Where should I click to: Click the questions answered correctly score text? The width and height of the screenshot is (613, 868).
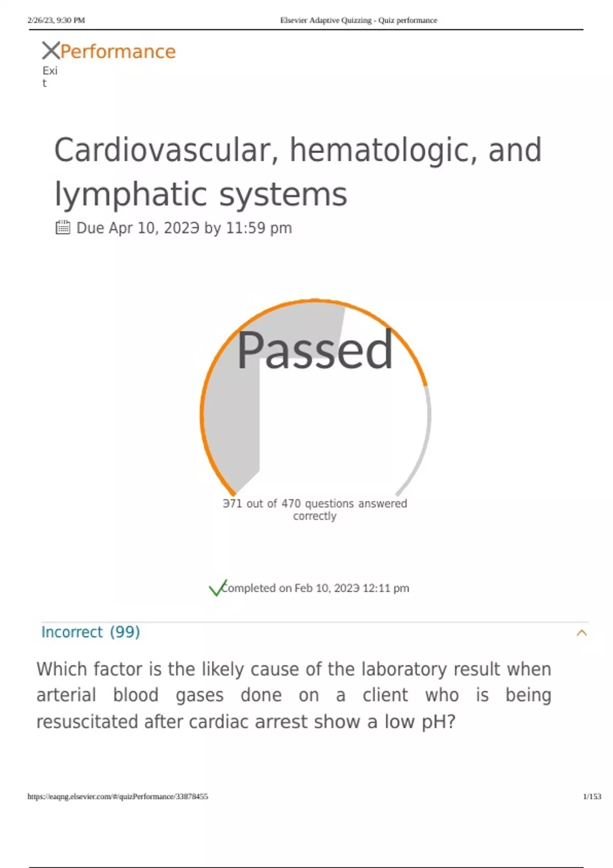(315, 510)
